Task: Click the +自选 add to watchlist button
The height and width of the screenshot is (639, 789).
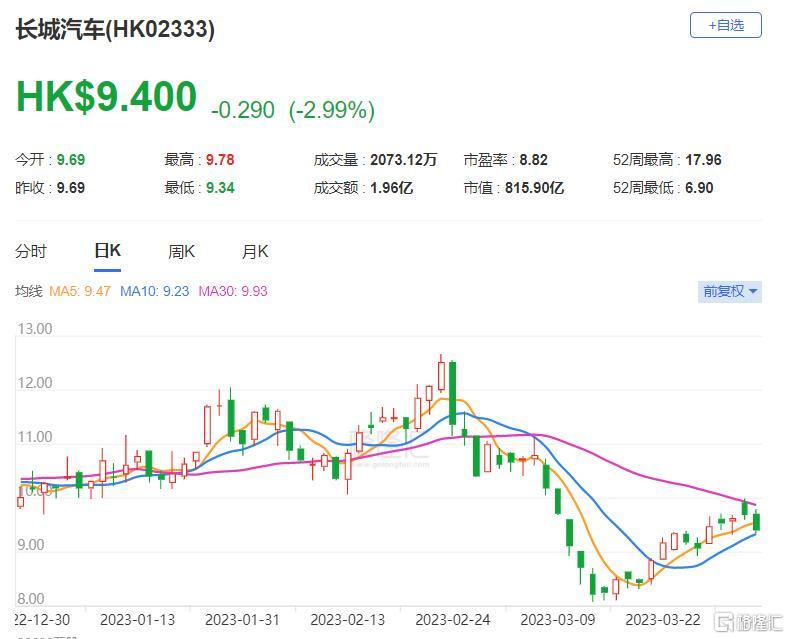Action: tap(725, 25)
